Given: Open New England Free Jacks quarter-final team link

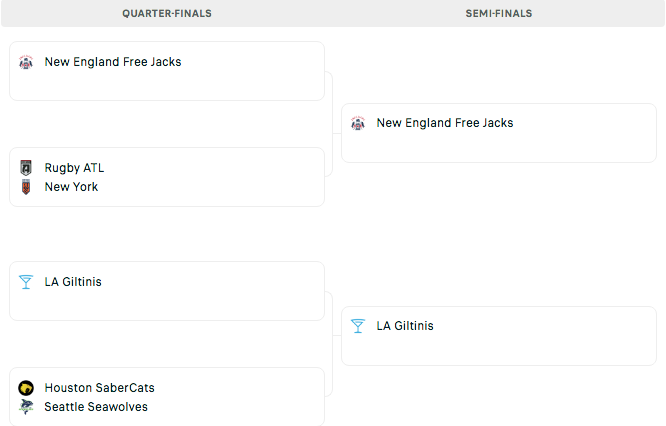Looking at the screenshot, I should click(113, 62).
